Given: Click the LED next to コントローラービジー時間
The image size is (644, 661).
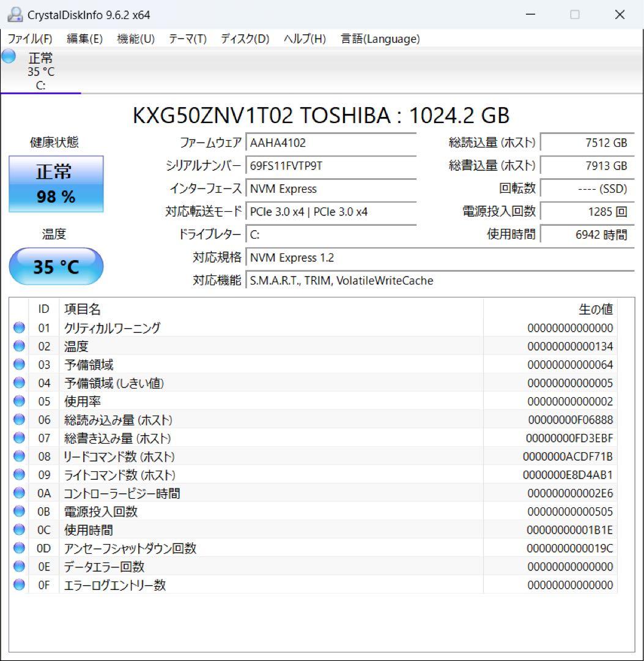Looking at the screenshot, I should (18, 493).
